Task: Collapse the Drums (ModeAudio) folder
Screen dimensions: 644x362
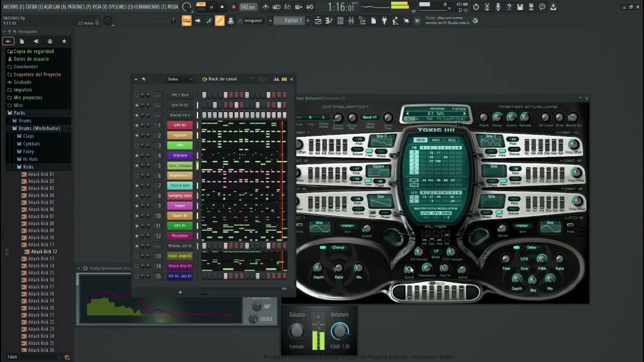Action: pyautogui.click(x=39, y=128)
